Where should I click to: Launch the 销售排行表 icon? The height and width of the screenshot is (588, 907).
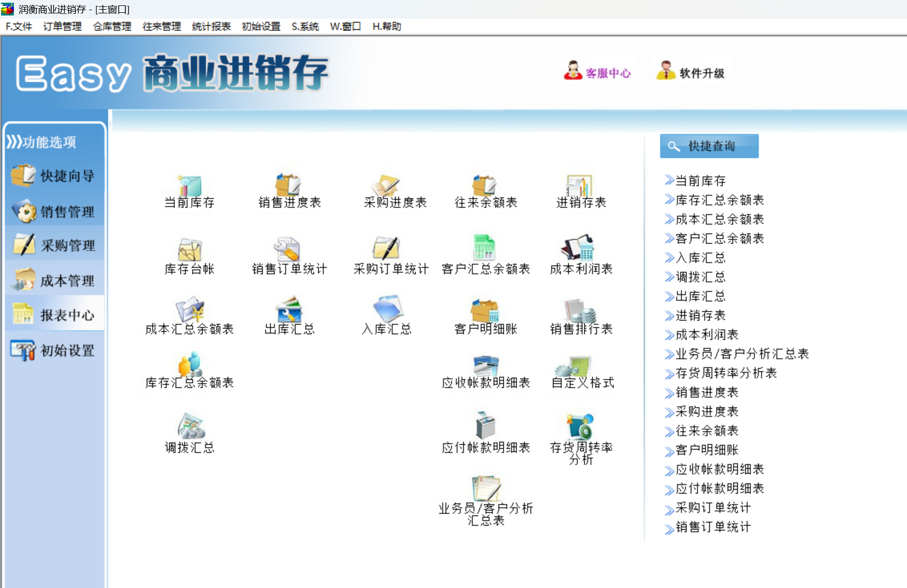point(580,310)
